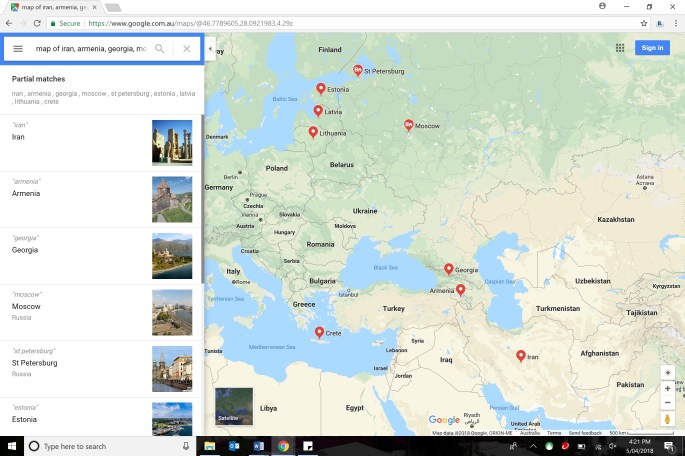
Task: Click the Estonia map pin
Action: 321,88
